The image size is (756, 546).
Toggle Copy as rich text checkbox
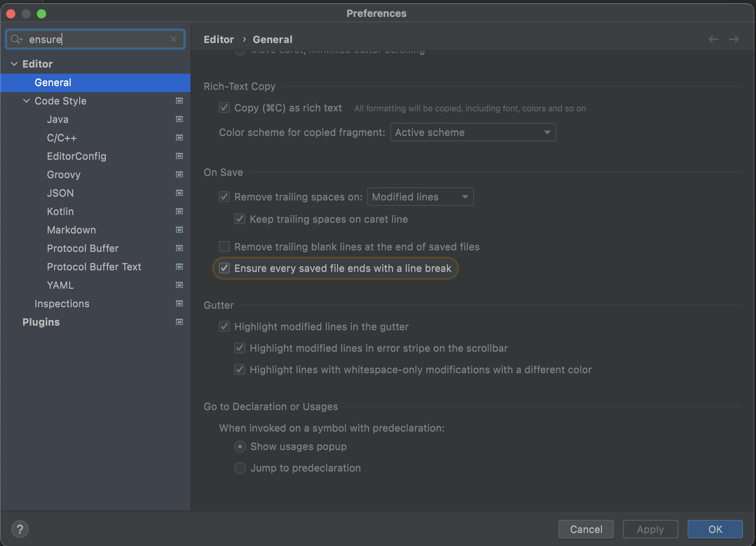pos(224,108)
